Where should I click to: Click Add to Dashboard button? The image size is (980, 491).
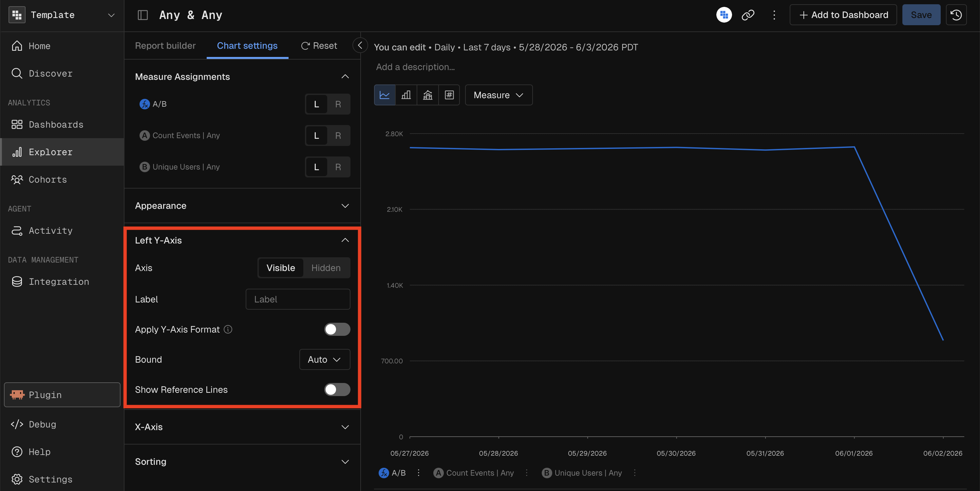[843, 15]
